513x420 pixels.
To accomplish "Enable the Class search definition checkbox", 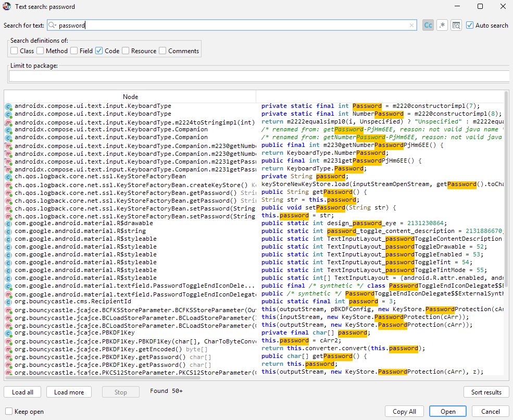I will tap(14, 51).
